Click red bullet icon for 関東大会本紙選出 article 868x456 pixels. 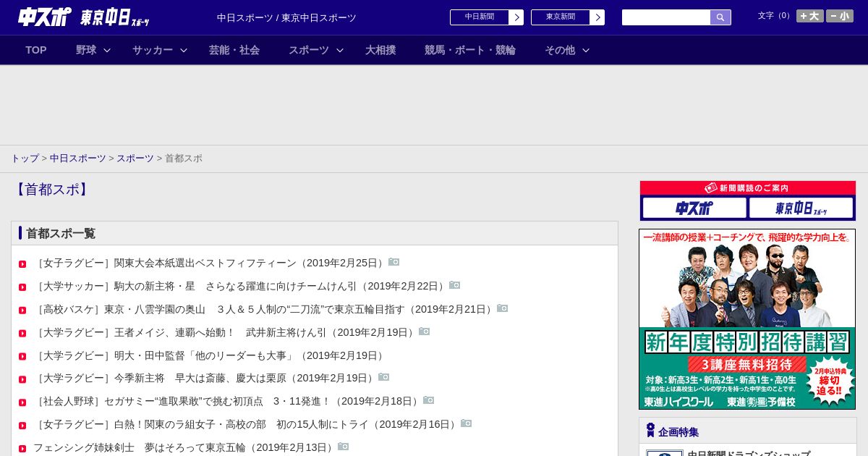22,264
